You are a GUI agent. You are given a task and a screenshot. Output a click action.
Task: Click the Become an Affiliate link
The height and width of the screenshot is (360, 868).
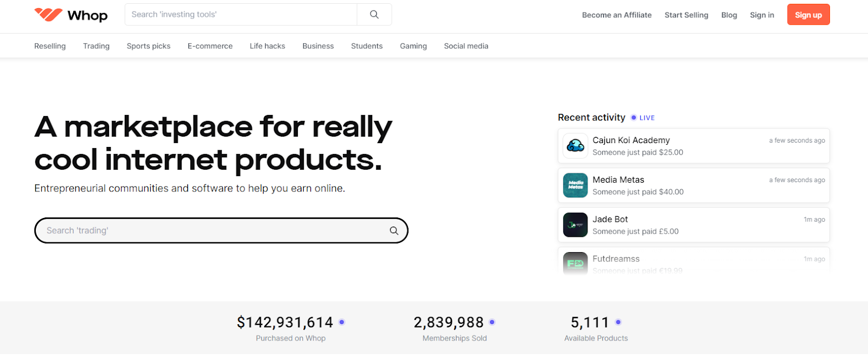click(617, 15)
